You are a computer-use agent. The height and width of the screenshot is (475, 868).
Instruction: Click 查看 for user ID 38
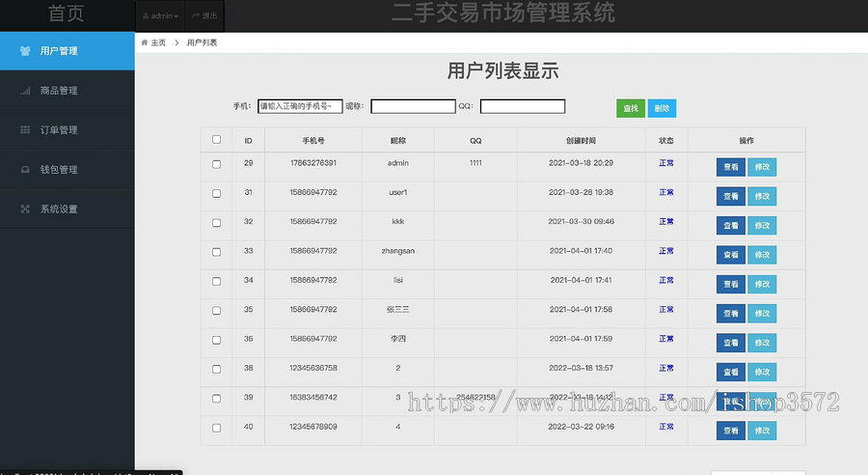click(731, 372)
